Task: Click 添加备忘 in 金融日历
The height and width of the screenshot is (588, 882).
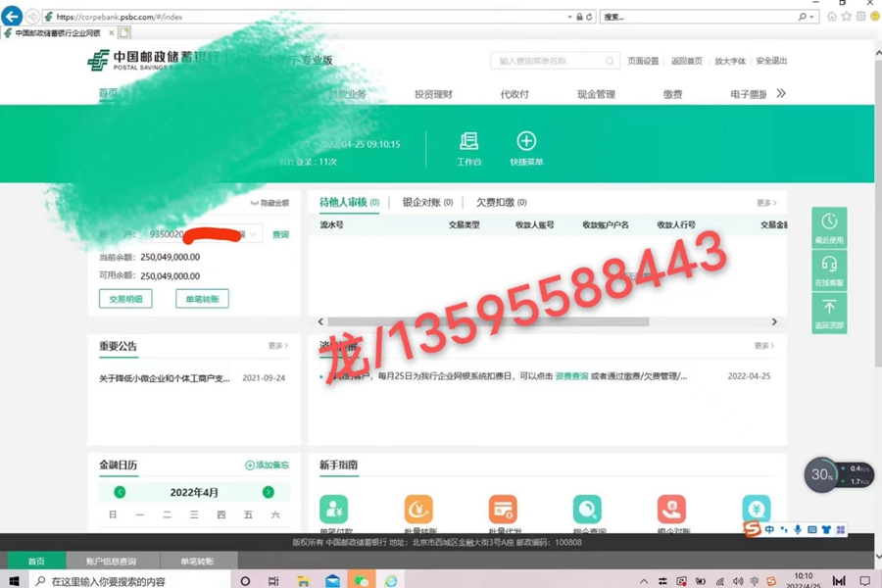Action: point(268,465)
